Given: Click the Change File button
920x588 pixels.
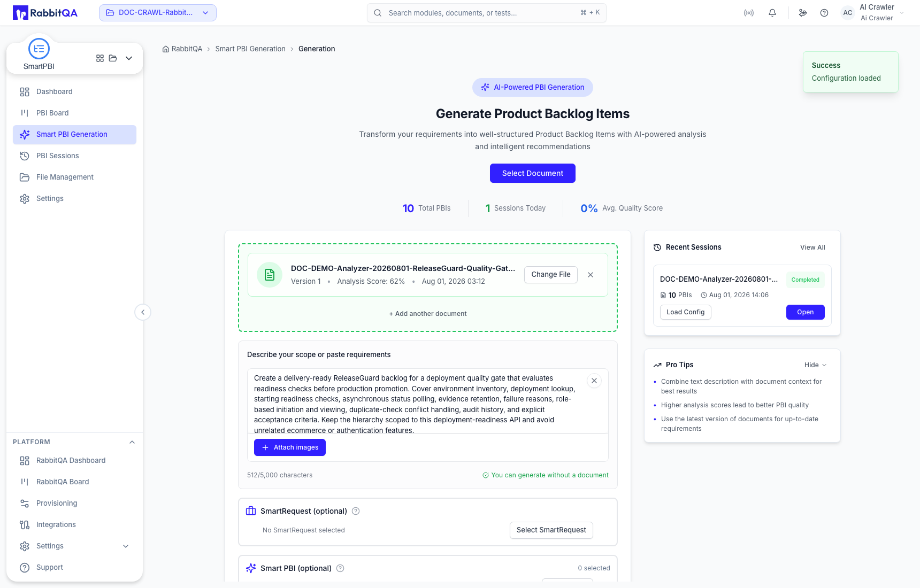Looking at the screenshot, I should [551, 275].
